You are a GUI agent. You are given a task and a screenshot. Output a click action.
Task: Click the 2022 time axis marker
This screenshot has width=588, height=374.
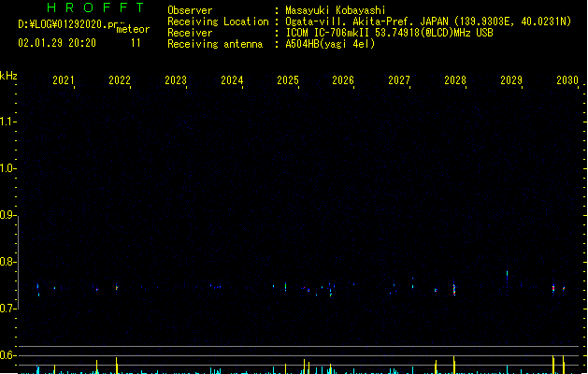coord(120,80)
